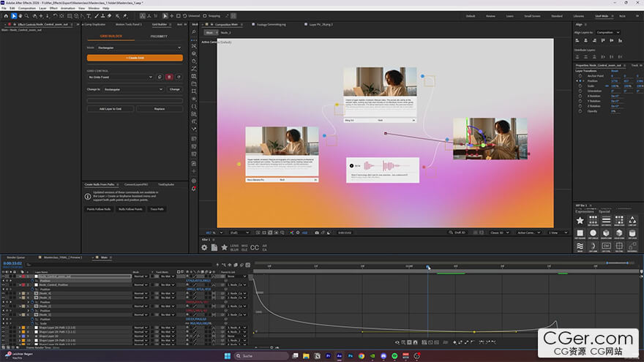Open the File menu
The image size is (644, 362).
4,8
